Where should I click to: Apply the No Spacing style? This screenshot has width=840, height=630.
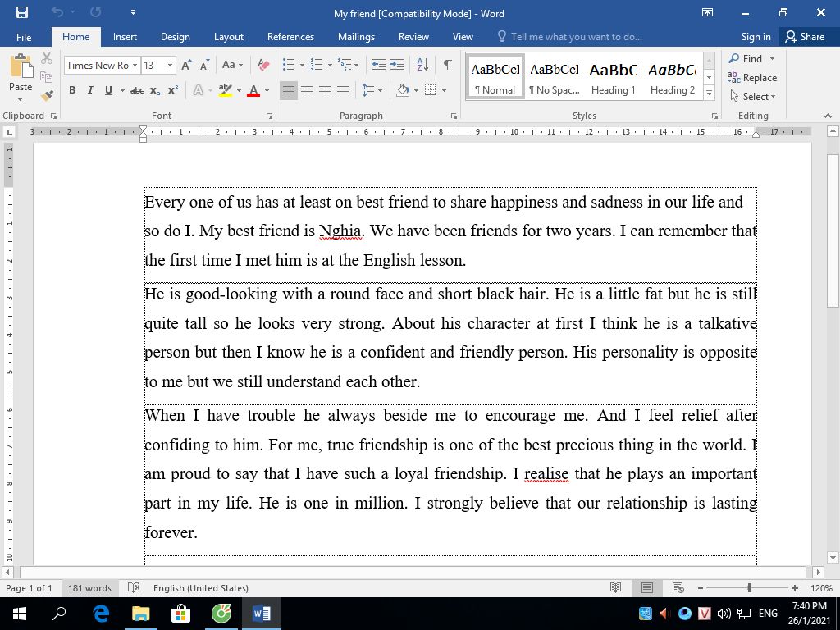pyautogui.click(x=555, y=78)
